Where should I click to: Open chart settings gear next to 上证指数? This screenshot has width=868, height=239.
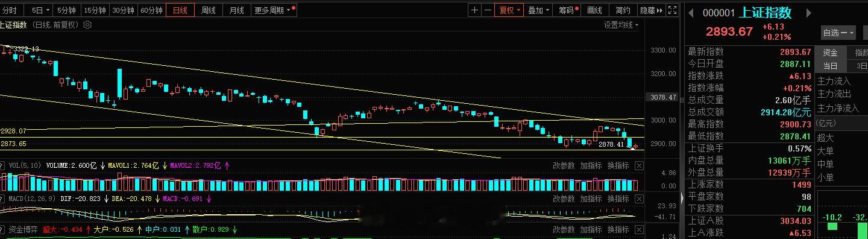click(87, 25)
